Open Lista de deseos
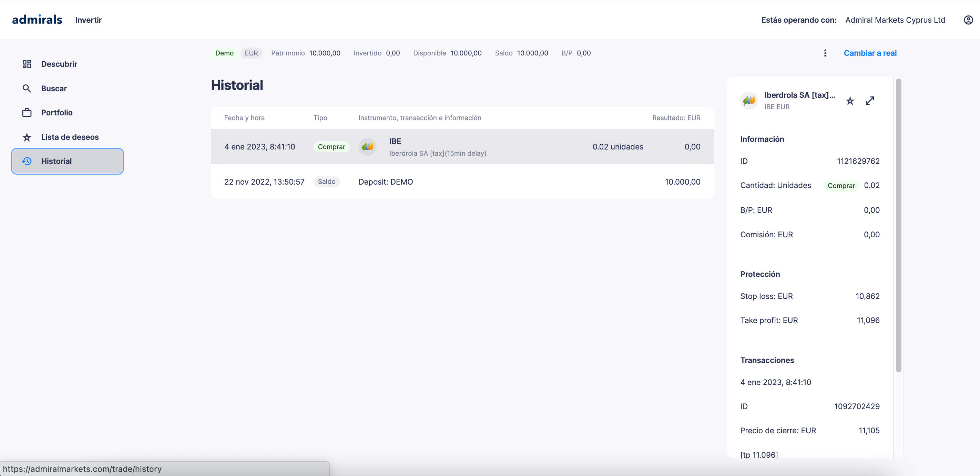Viewport: 980px width, 476px height. pyautogui.click(x=67, y=137)
